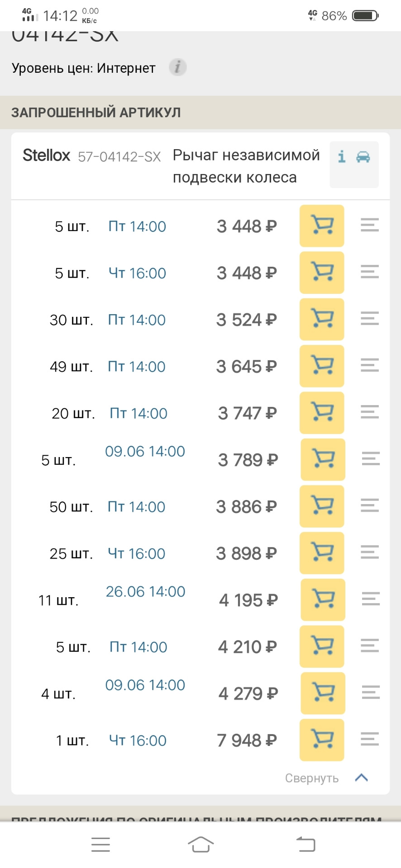Viewport: 401px width, 868px height.
Task: Add the 3 886 ₽ offer to cart
Action: [x=322, y=506]
